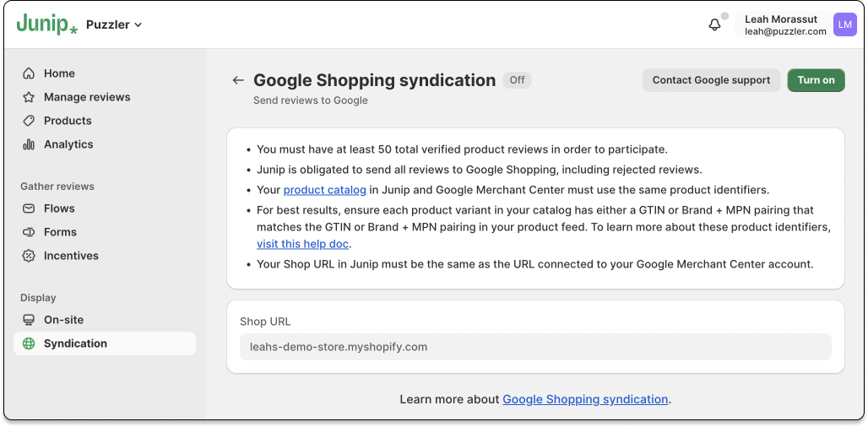The width and height of the screenshot is (868, 427).
Task: Open Leah Morassut account menu
Action: pyautogui.click(x=796, y=24)
